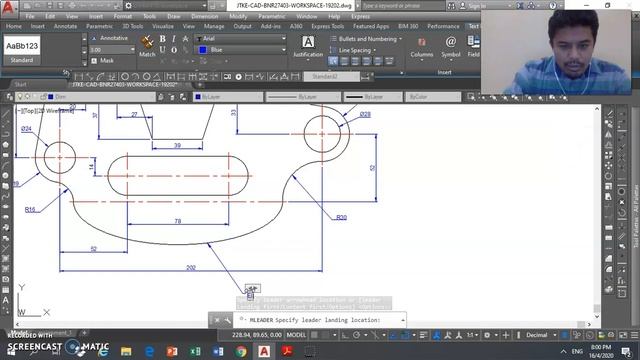640x360 pixels.
Task: Click the Blue text color swatch
Action: 202,50
